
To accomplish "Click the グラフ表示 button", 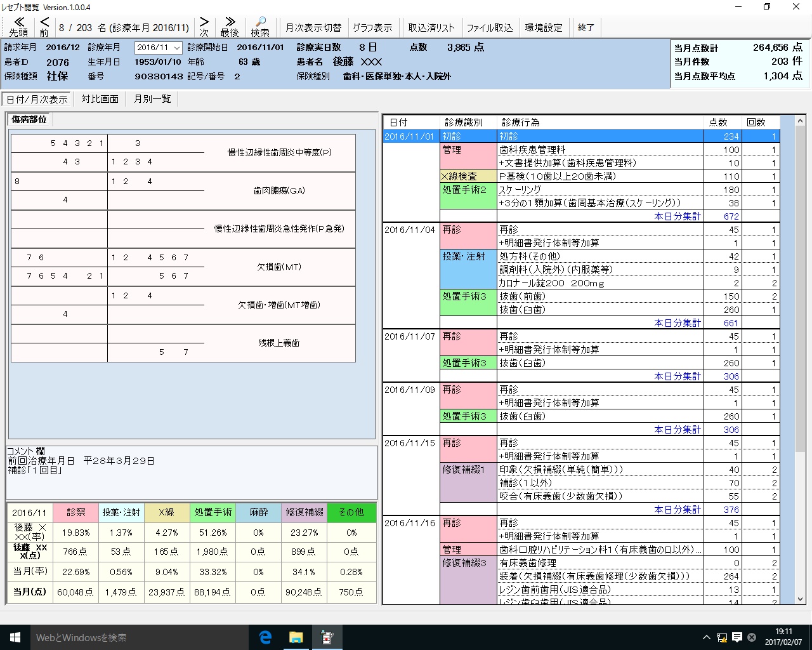I will coord(372,27).
